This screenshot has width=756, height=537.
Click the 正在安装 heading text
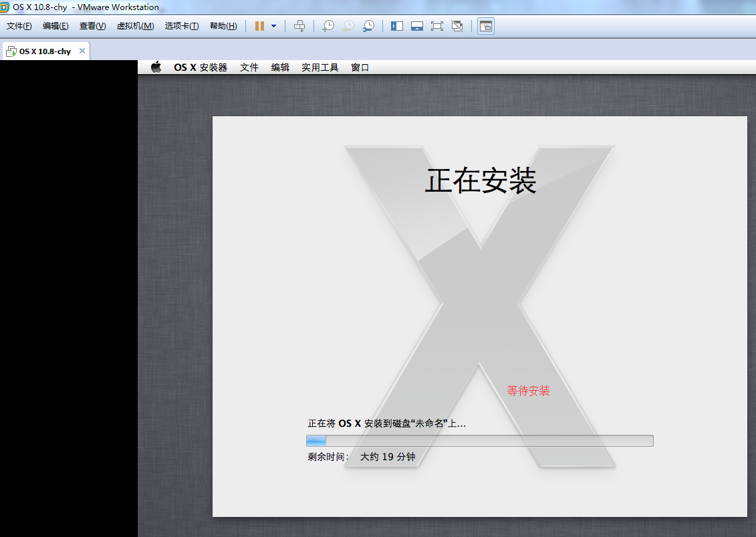pyautogui.click(x=480, y=180)
